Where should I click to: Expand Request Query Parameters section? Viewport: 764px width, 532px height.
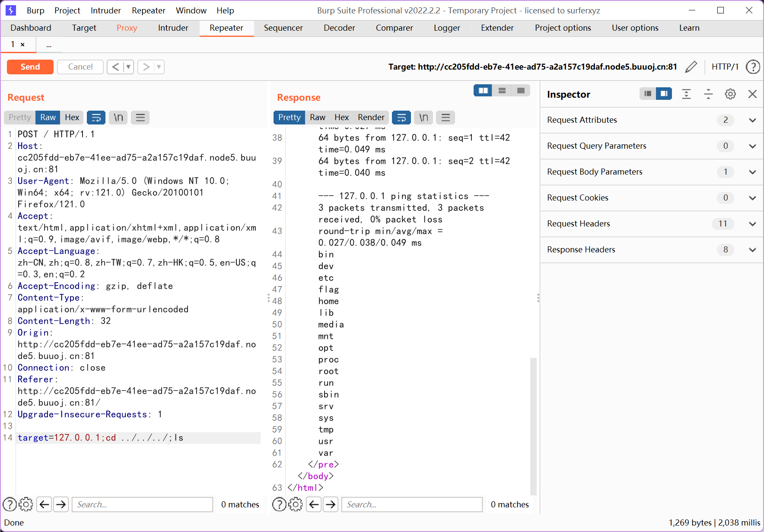(x=652, y=146)
